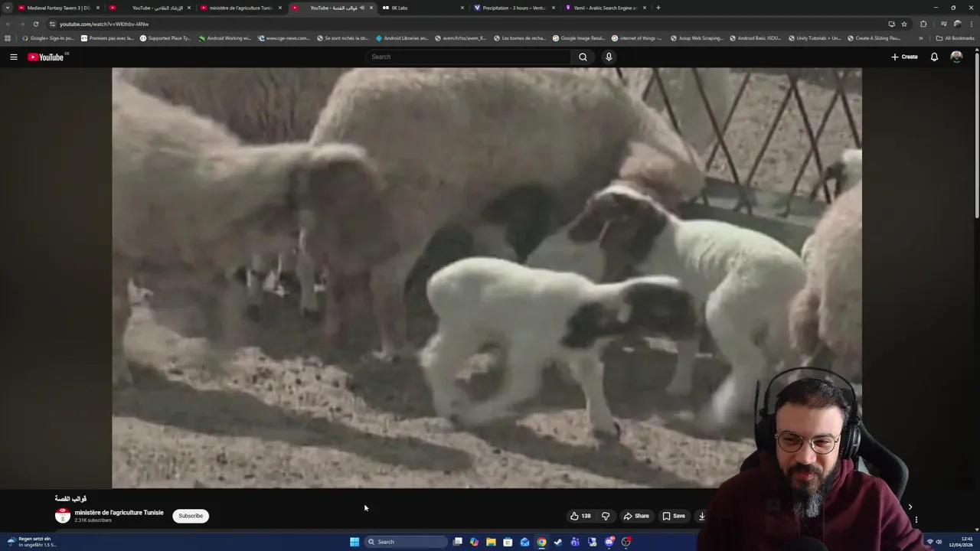
Task: Click the address bar URL
Action: coord(104,24)
